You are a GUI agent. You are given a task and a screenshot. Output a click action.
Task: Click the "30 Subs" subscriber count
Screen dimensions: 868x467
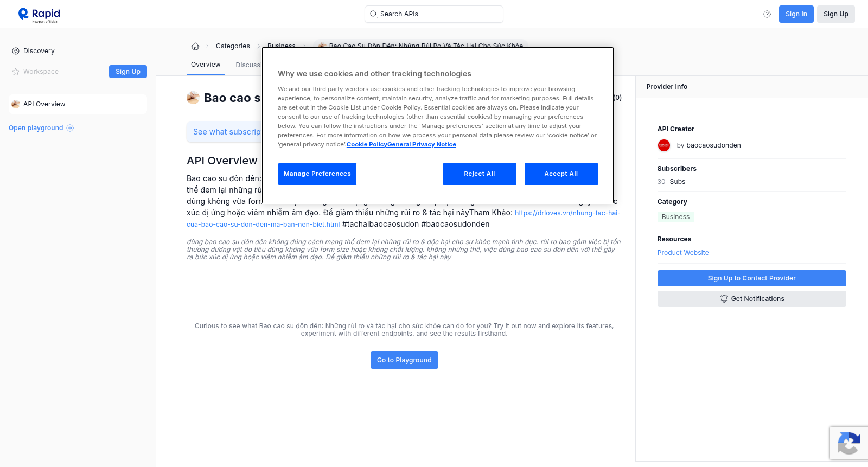[x=672, y=182]
